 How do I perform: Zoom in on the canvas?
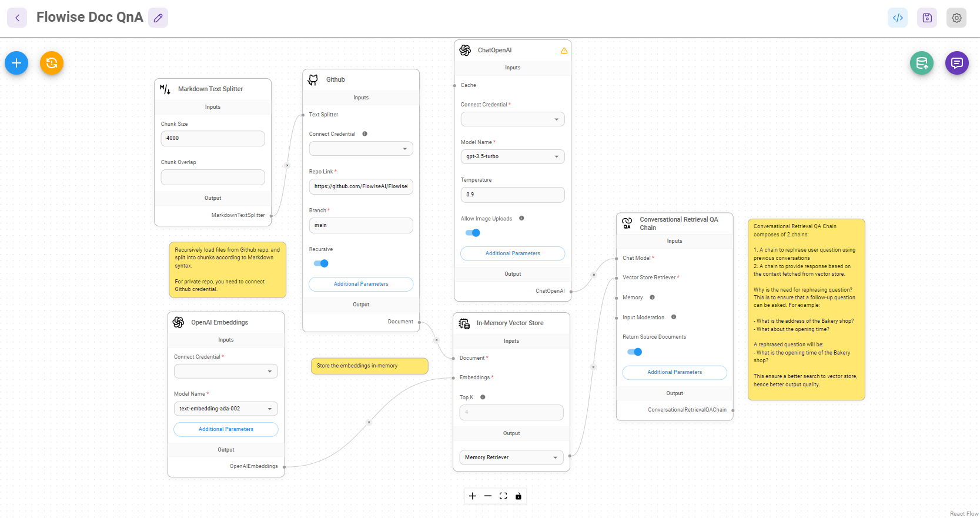[473, 496]
